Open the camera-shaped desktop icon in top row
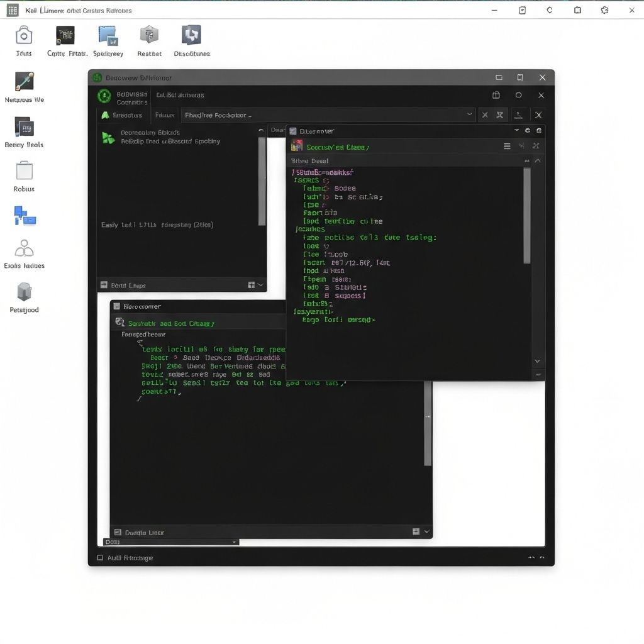 coord(24,35)
